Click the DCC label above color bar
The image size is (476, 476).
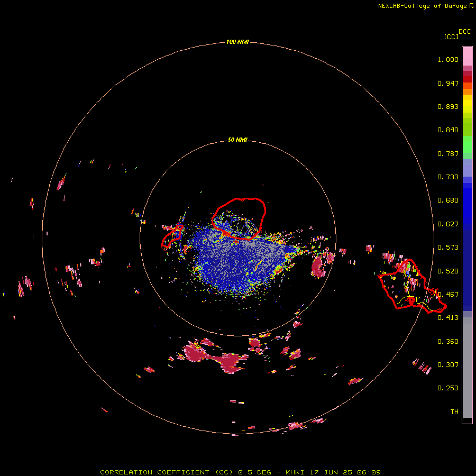pyautogui.click(x=465, y=32)
